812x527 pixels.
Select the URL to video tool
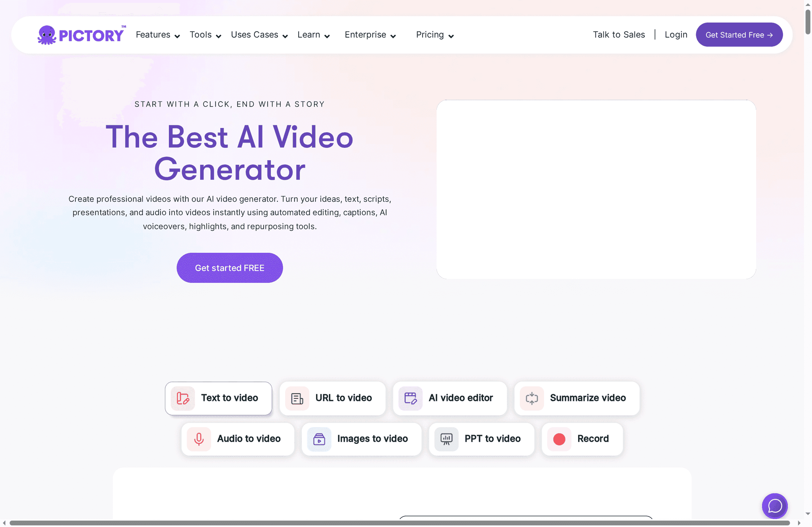click(332, 398)
